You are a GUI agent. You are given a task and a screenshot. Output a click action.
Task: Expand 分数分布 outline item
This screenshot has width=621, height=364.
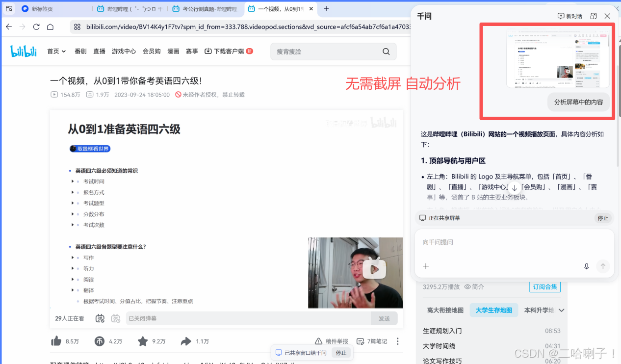(x=73, y=214)
